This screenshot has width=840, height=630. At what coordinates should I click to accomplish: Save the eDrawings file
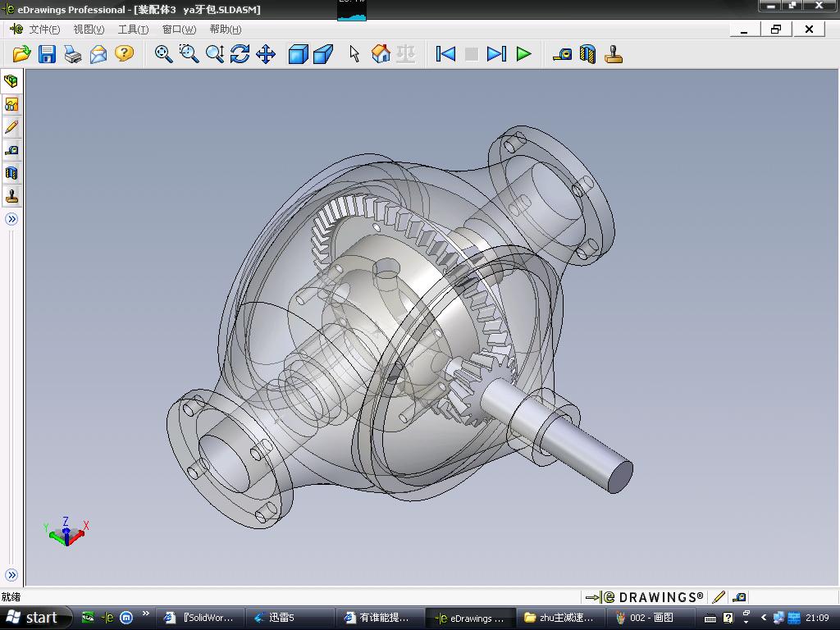(47, 53)
